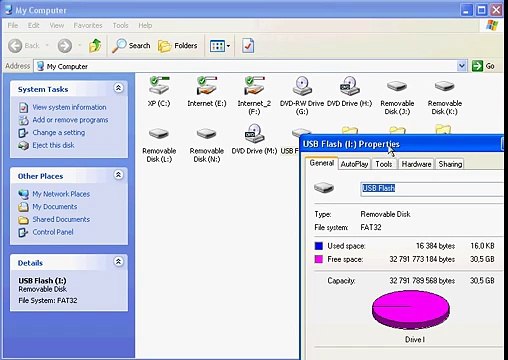Click the My Computer title bar icon
The height and width of the screenshot is (360, 508).
tap(9, 10)
